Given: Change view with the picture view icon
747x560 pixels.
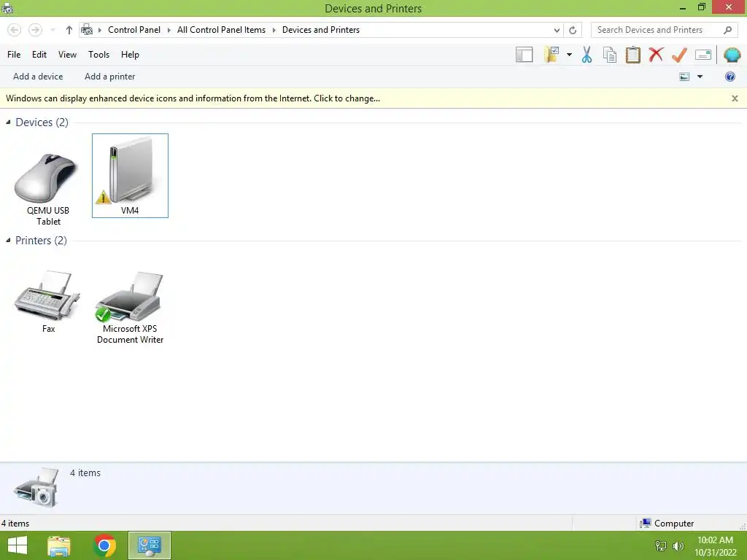Looking at the screenshot, I should [x=684, y=77].
